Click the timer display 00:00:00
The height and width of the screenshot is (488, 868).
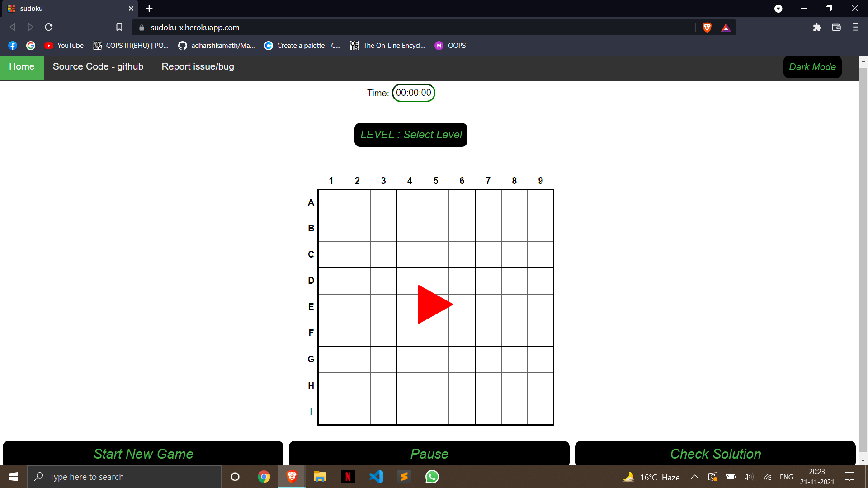[414, 93]
